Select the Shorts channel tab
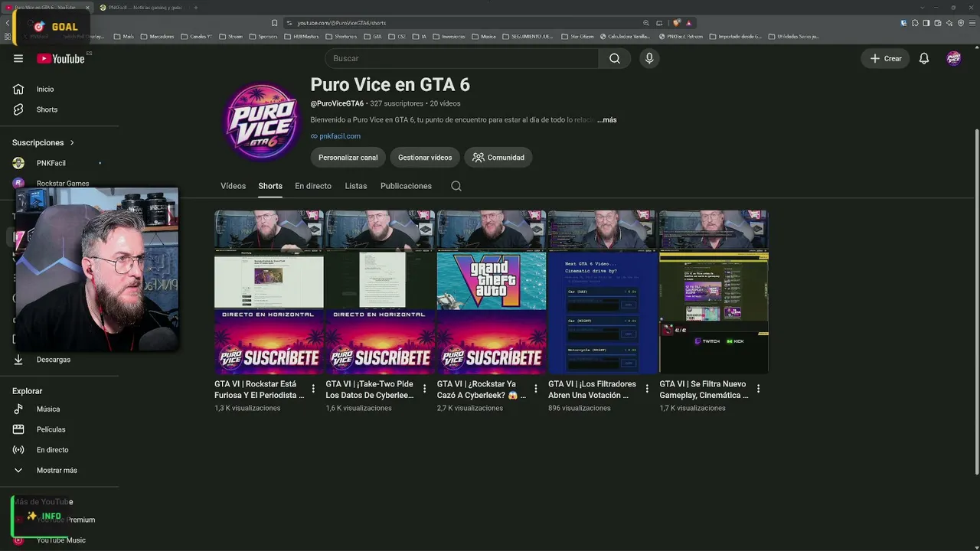980x551 pixels. [x=270, y=186]
